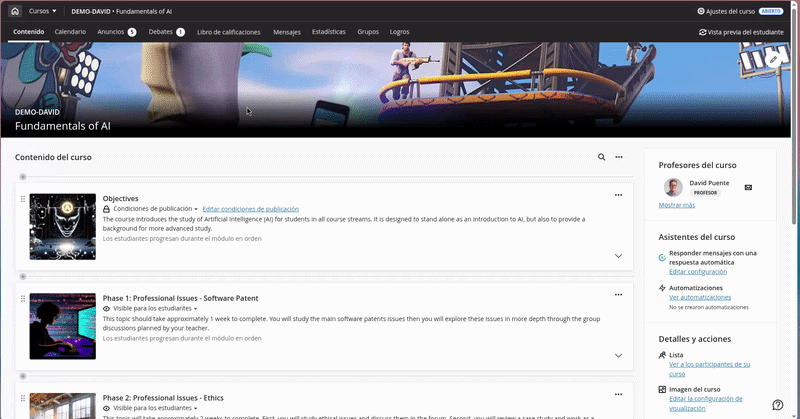
Task: Search course content with magnifier icon
Action: click(x=602, y=157)
